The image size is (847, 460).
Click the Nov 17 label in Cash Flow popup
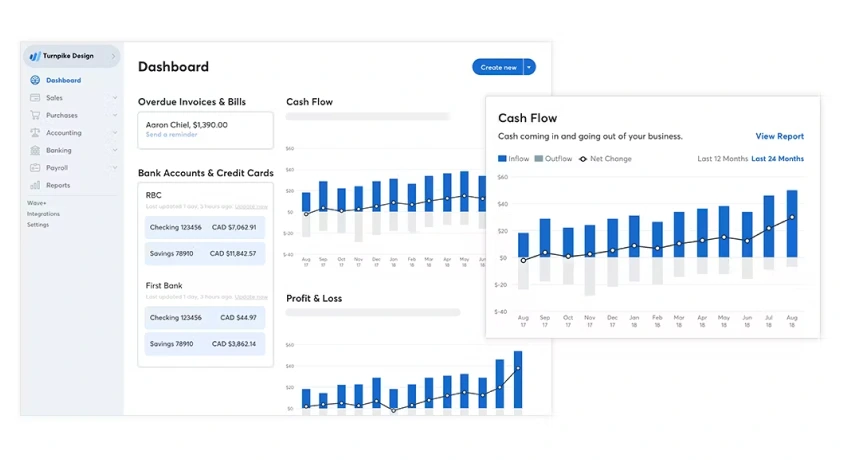pos(590,321)
